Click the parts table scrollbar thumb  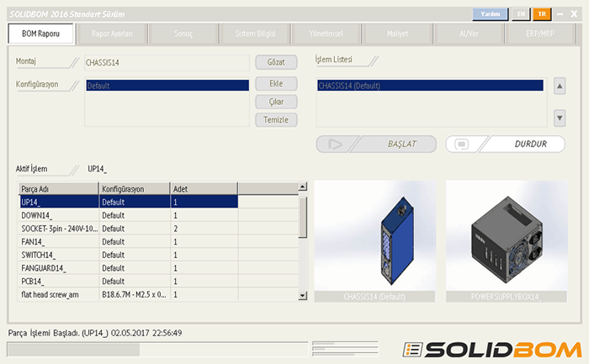302,217
